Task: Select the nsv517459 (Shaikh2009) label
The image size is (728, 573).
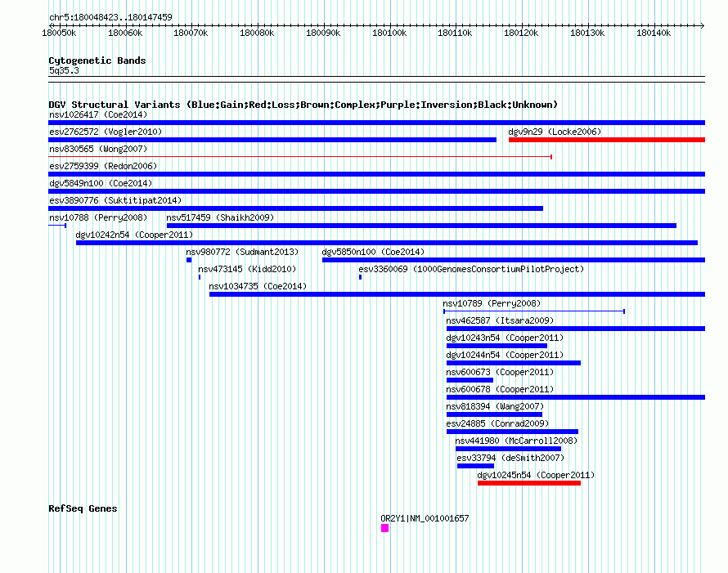Action: [x=220, y=217]
